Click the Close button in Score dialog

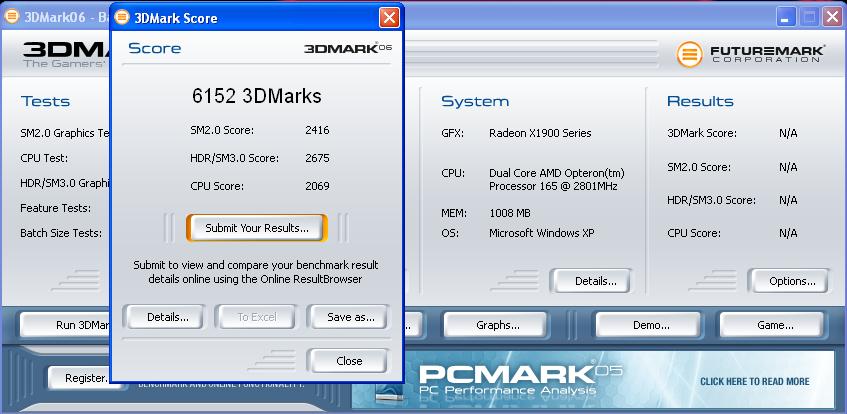[348, 361]
